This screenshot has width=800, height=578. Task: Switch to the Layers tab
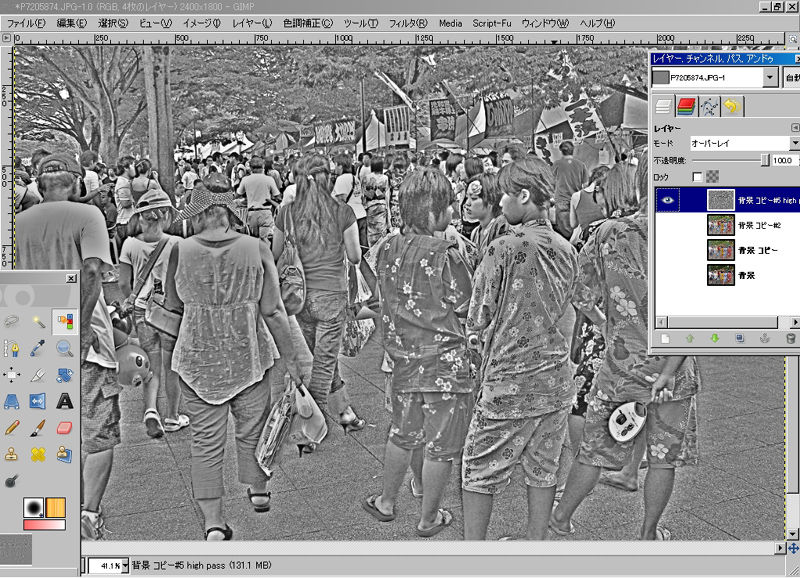coord(663,107)
